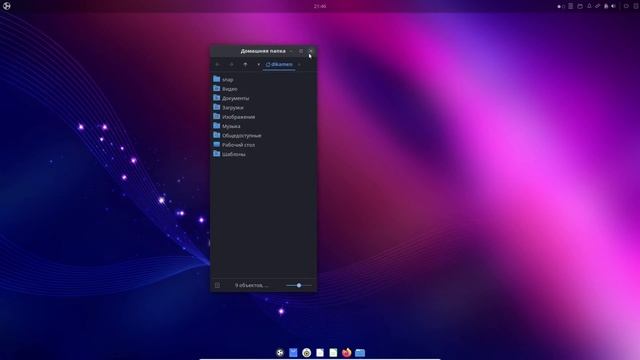
Task: Open the volume icon in panel
Action: pos(613,6)
